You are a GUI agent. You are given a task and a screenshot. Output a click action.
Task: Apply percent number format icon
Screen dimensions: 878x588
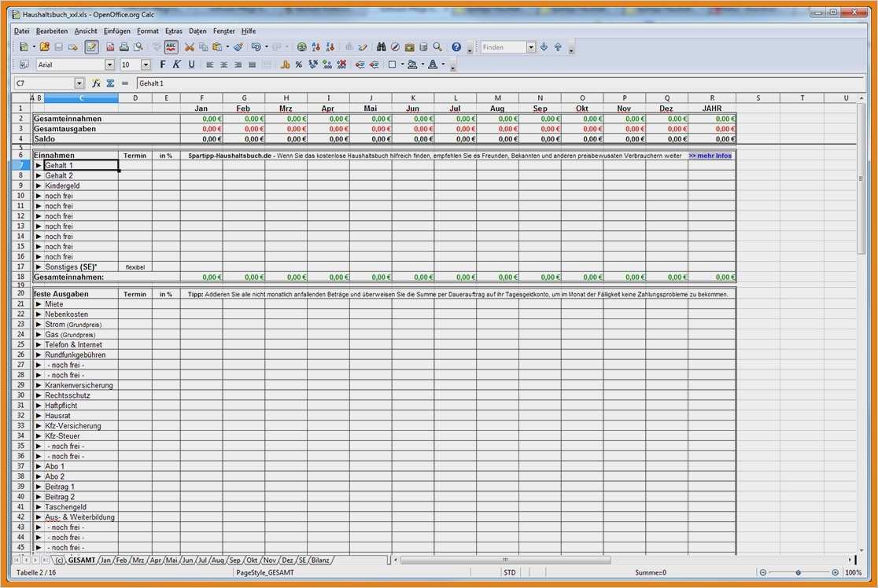point(299,64)
